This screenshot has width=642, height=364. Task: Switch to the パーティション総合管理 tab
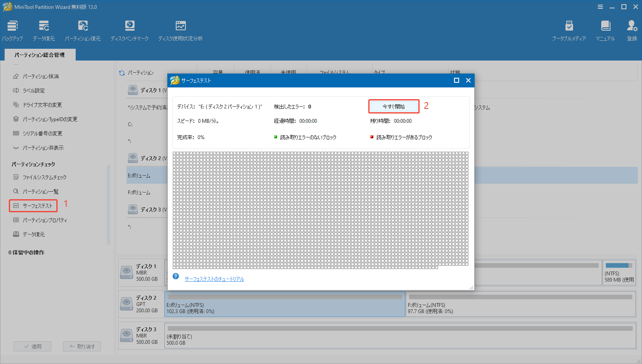[40, 54]
